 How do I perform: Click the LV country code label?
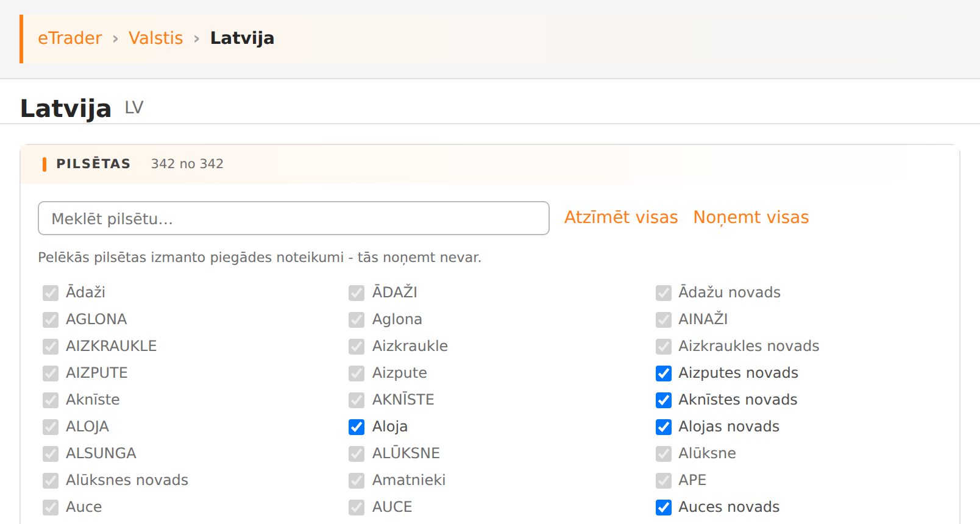pyautogui.click(x=134, y=108)
